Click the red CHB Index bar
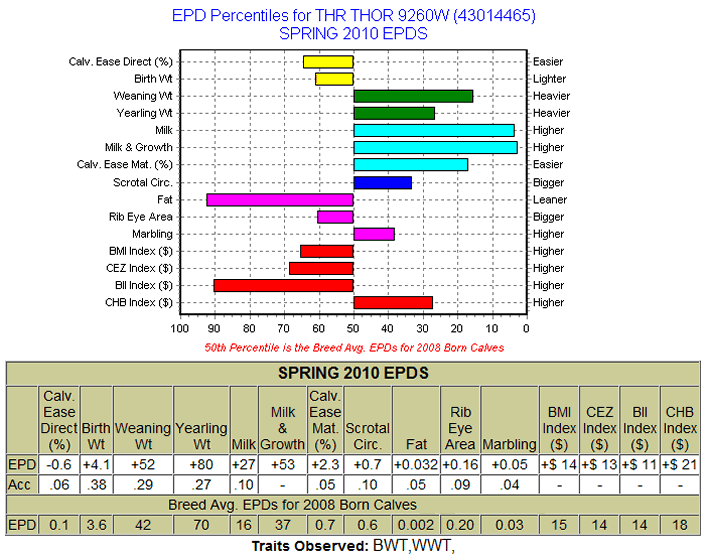 point(393,303)
